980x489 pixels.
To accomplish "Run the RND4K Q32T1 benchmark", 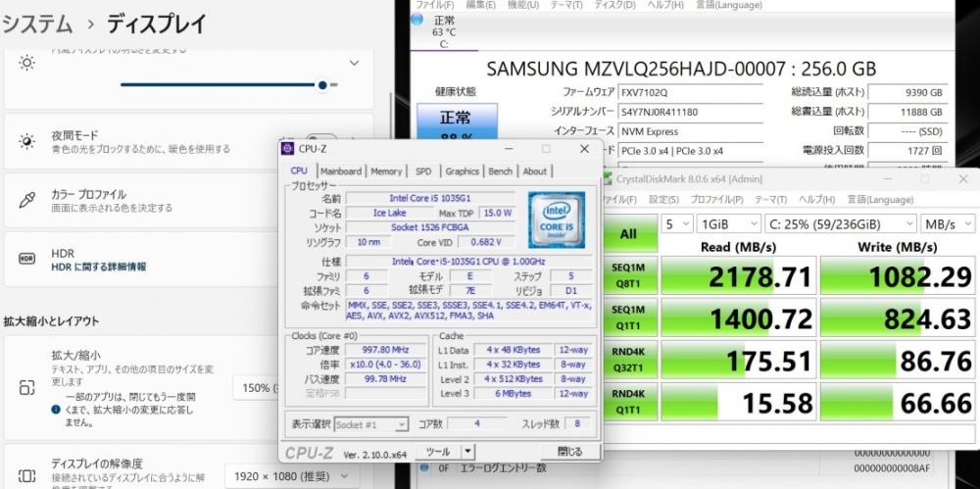I will (628, 360).
